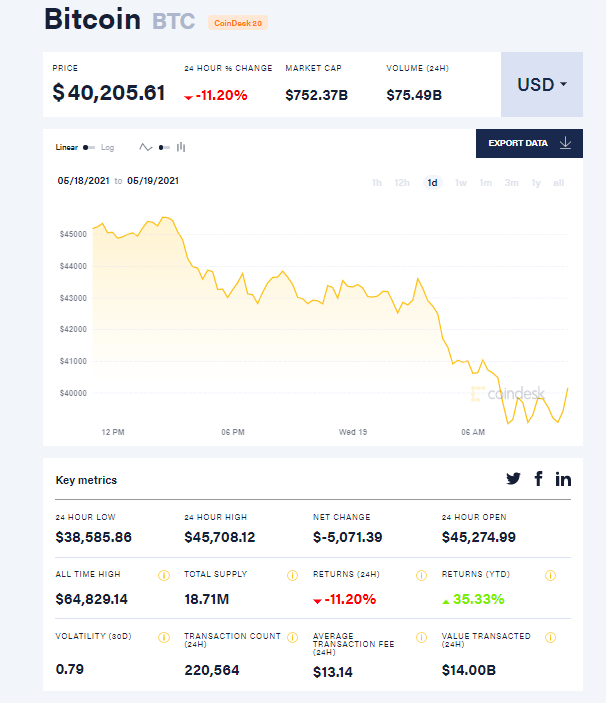Click the info icon beside All Time High
Image resolution: width=606 pixels, height=703 pixels.
pyautogui.click(x=163, y=576)
